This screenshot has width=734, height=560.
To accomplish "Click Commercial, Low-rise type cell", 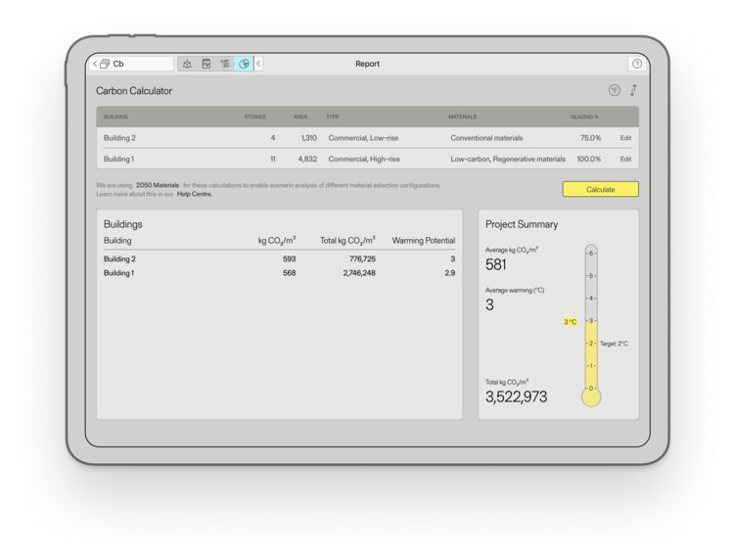I will coord(363,138).
